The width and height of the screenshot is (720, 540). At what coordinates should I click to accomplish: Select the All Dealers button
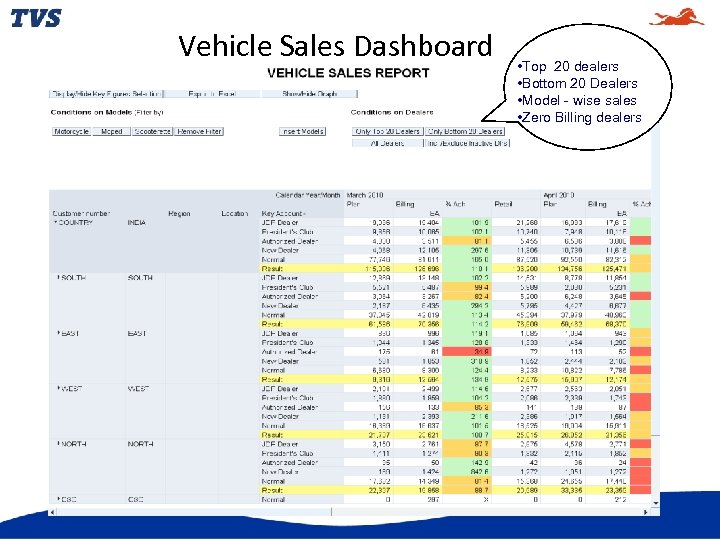click(x=388, y=143)
